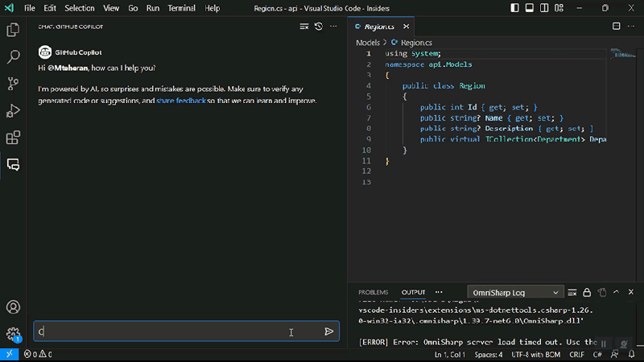Select the Chat view icon
Image resolution: width=644 pixels, height=362 pixels.
pos(13,165)
